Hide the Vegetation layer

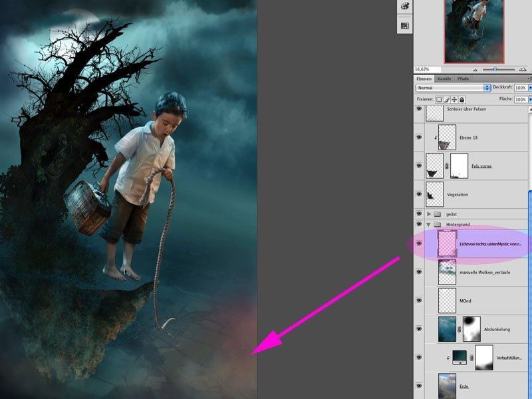tap(419, 194)
